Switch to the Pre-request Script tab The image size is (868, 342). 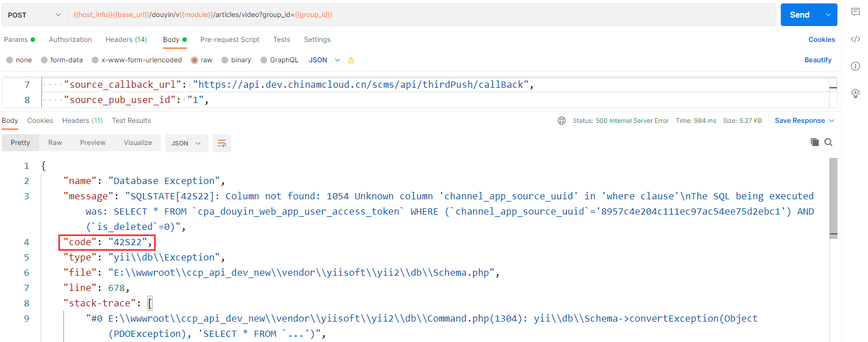coord(230,40)
